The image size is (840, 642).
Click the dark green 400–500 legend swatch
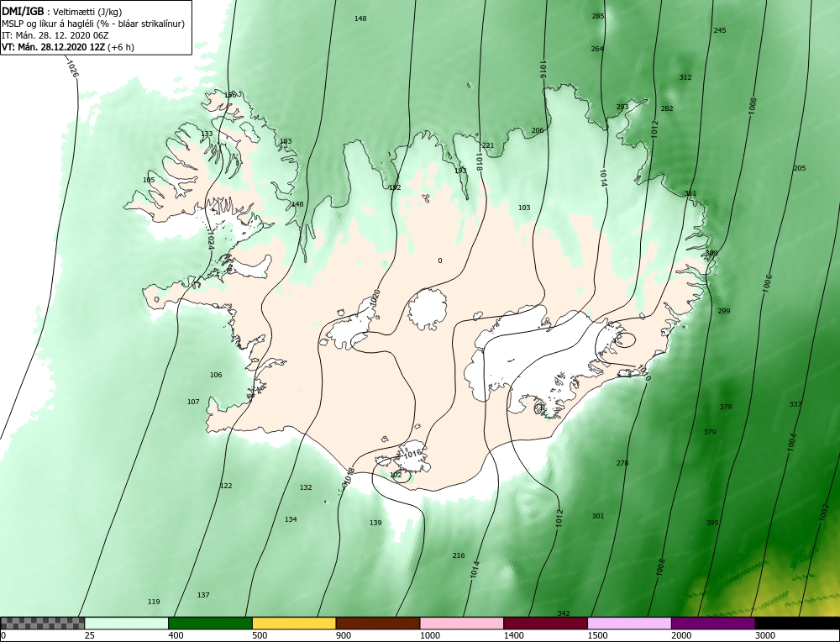click(210, 624)
